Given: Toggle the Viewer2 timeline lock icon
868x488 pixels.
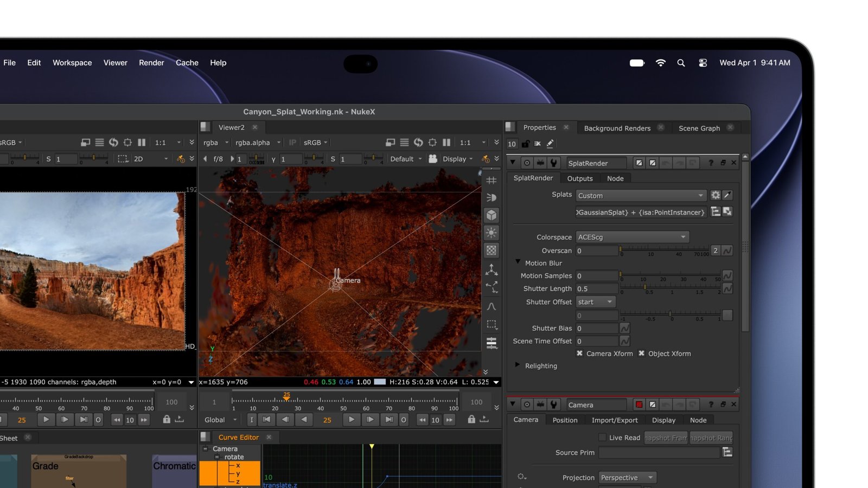Looking at the screenshot, I should (471, 419).
